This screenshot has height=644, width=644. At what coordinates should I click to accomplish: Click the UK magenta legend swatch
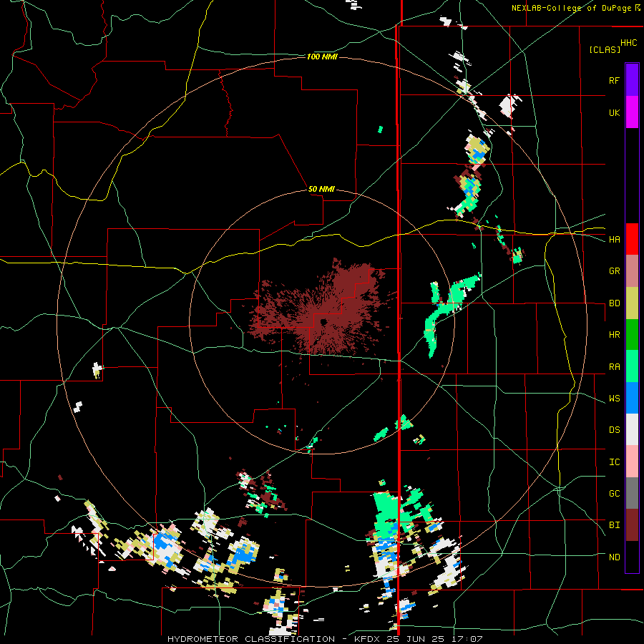[x=632, y=112]
